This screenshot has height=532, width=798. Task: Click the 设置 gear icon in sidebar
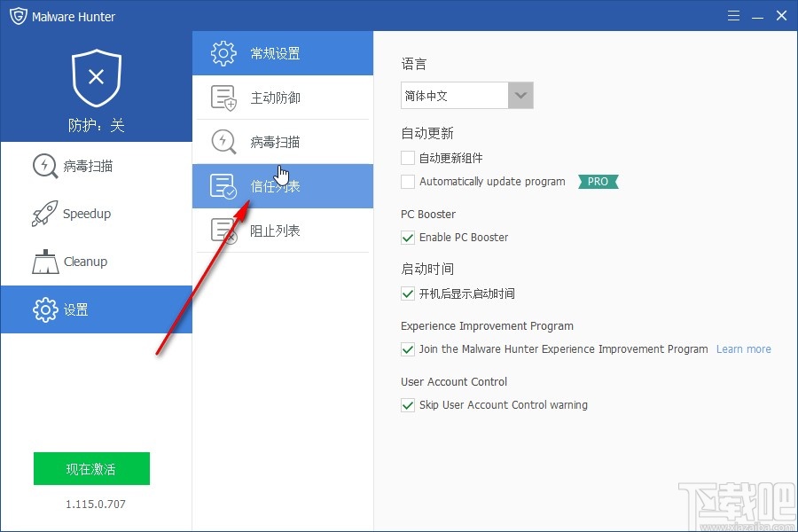tap(44, 309)
